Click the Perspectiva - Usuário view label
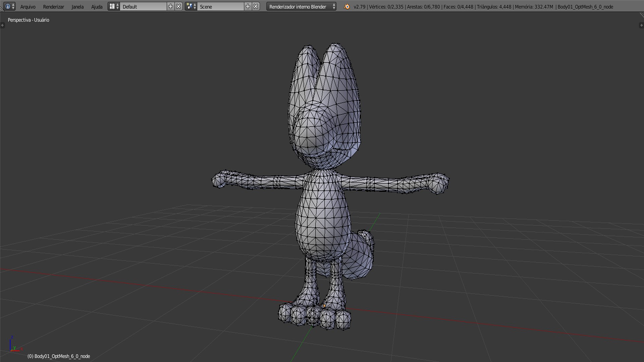644x362 pixels. pyautogui.click(x=29, y=20)
